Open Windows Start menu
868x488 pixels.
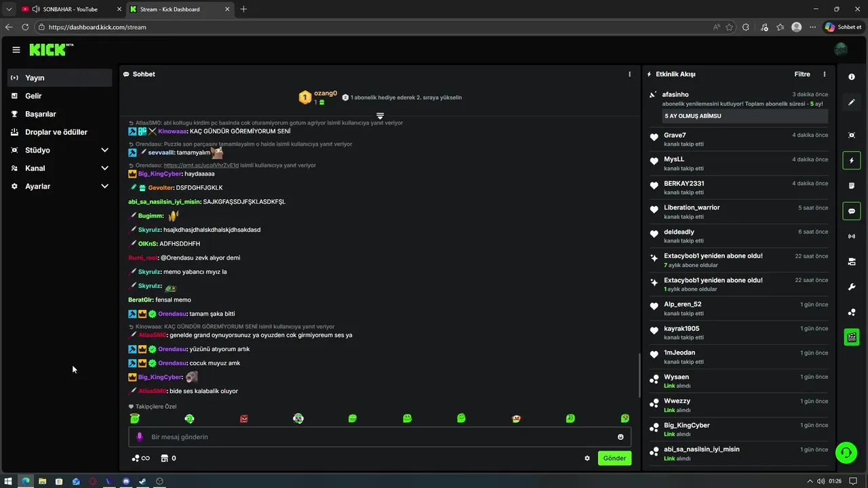[x=8, y=481]
